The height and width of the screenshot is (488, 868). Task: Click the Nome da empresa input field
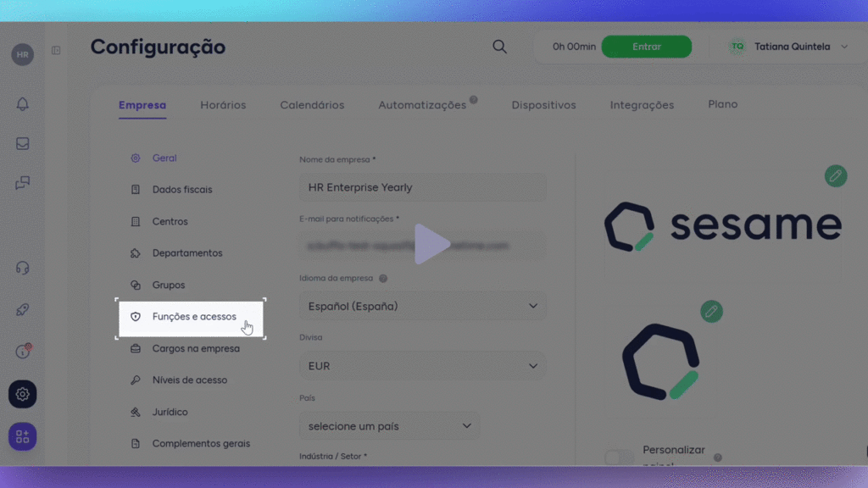(422, 187)
